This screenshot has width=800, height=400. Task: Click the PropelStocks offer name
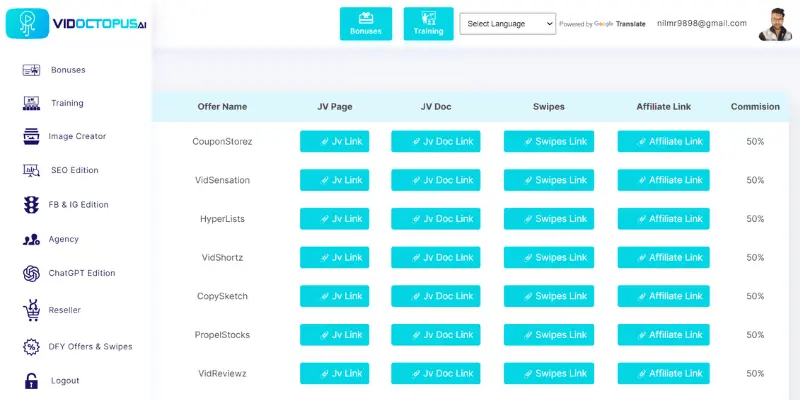pyautogui.click(x=222, y=335)
